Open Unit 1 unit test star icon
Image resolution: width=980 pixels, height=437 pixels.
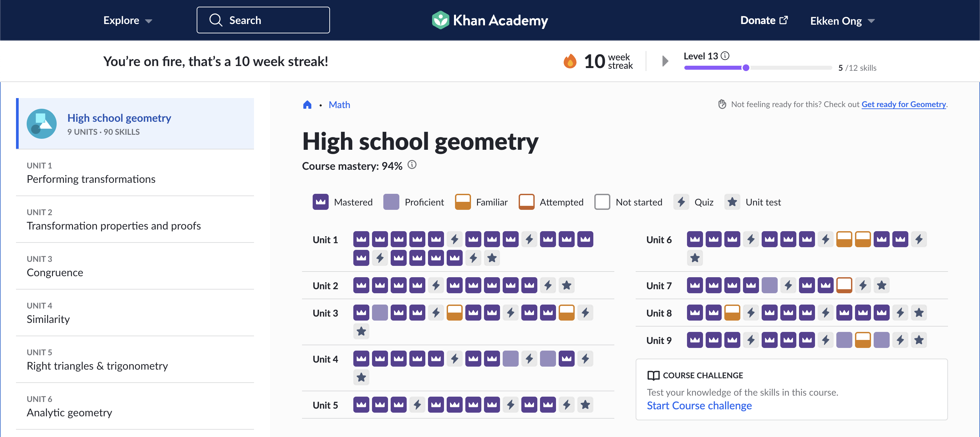492,258
